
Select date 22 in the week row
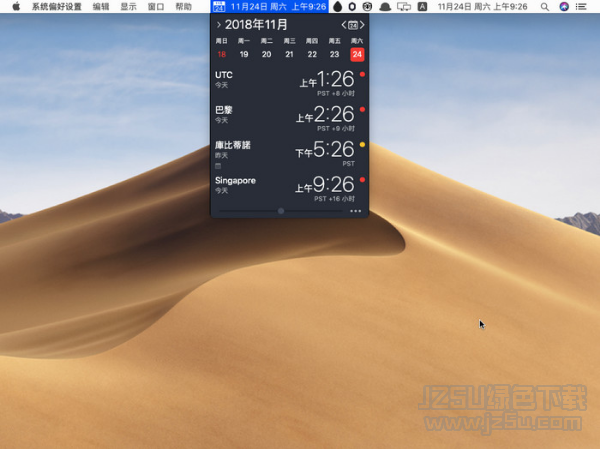312,54
